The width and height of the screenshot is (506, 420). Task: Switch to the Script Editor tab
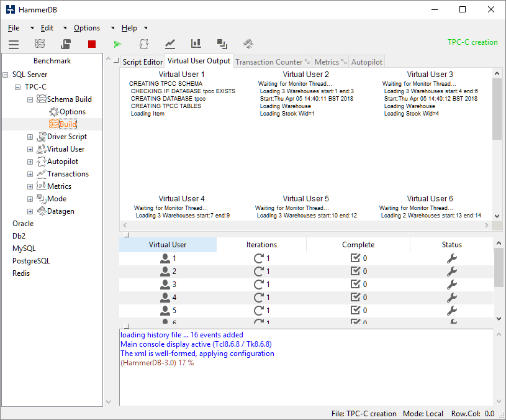click(142, 62)
